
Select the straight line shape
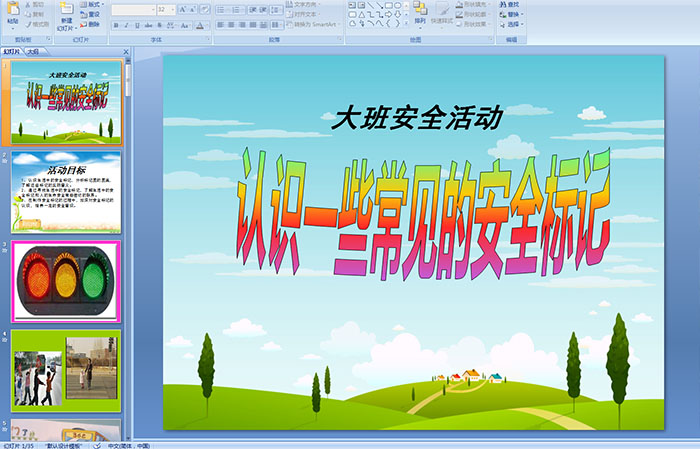pyautogui.click(x=370, y=5)
